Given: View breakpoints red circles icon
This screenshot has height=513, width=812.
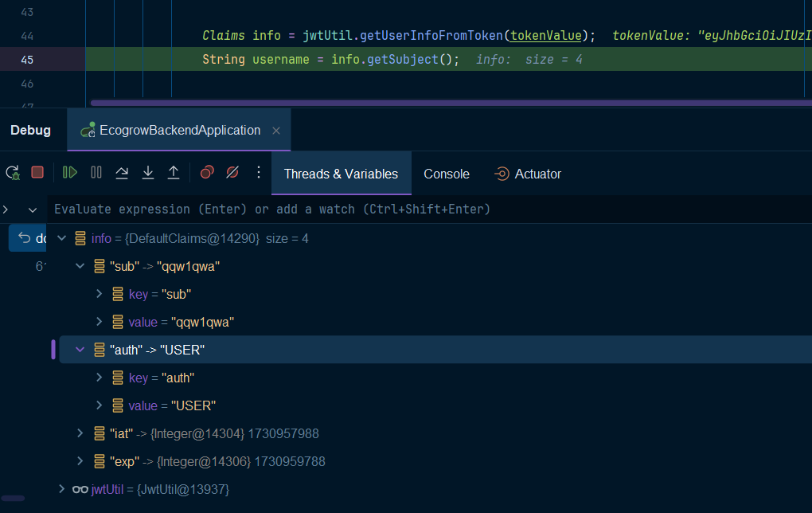Looking at the screenshot, I should tap(207, 172).
